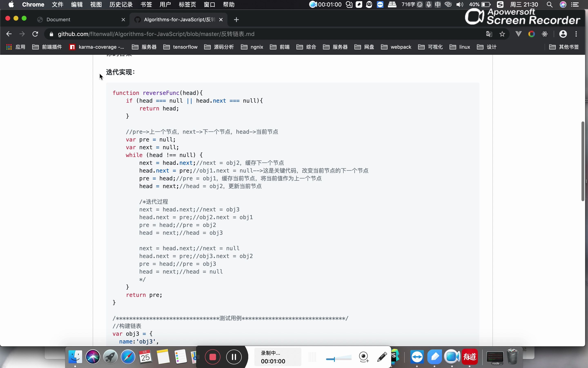Reload the current GitHub page
This screenshot has height=368, width=588.
coord(35,34)
